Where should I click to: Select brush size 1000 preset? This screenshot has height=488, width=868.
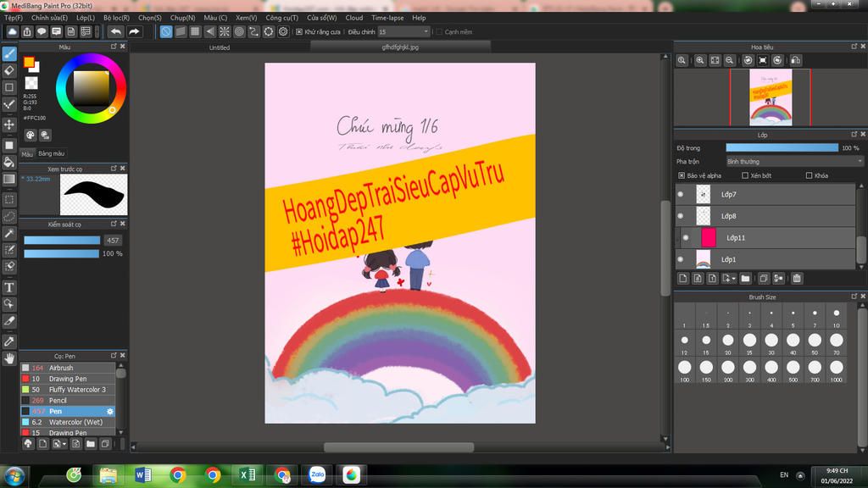coord(837,370)
